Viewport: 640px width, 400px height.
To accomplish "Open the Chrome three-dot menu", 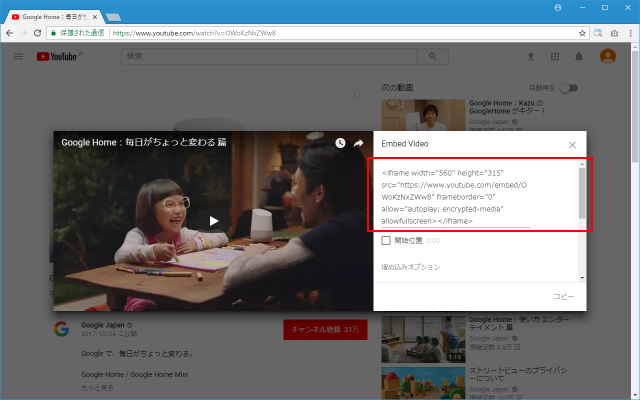I will [x=631, y=33].
